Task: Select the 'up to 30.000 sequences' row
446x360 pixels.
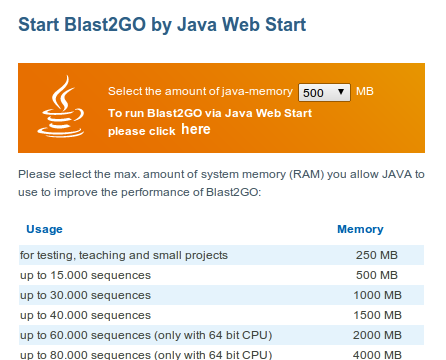Action: click(x=221, y=295)
